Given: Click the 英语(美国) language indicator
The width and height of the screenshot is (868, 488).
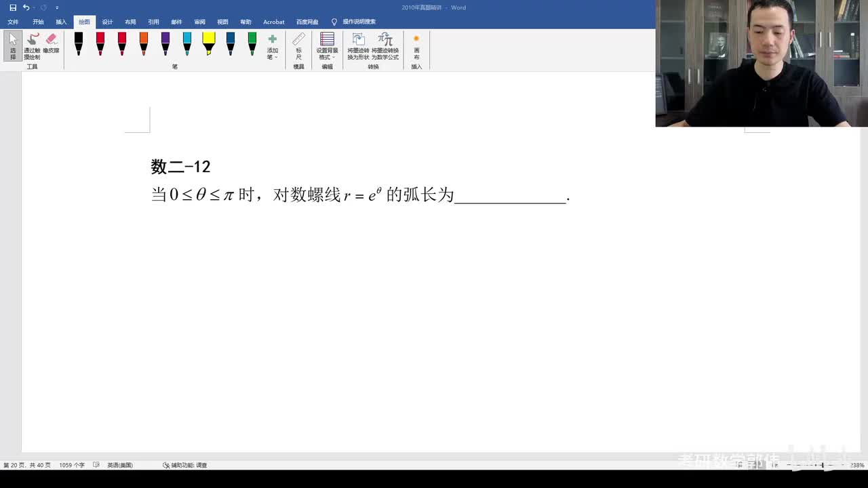Looking at the screenshot, I should tap(120, 465).
